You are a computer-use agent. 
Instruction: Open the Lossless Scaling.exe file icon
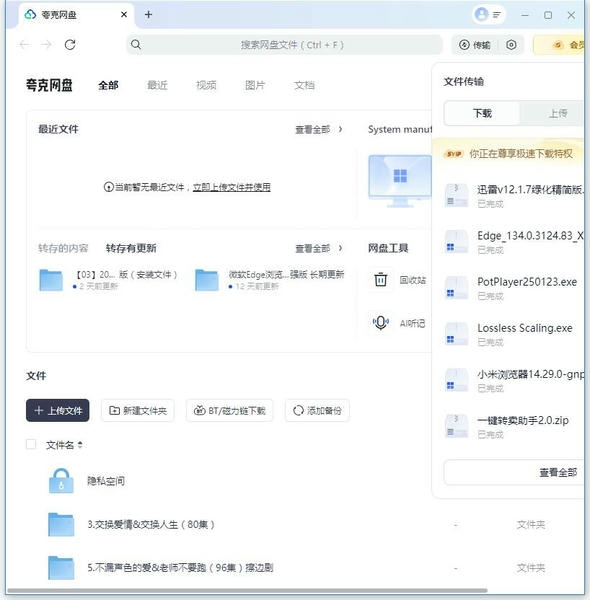coord(456,334)
